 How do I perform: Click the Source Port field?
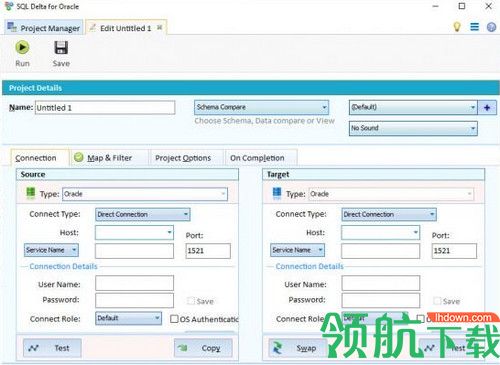pyautogui.click(x=208, y=251)
